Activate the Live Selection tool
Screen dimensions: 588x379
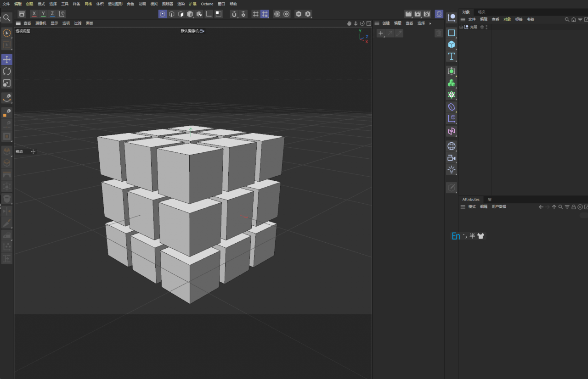(6, 33)
